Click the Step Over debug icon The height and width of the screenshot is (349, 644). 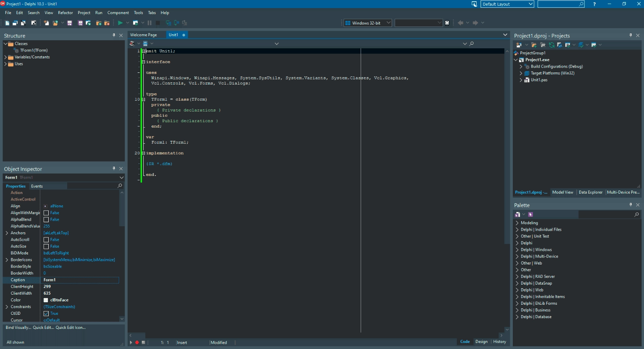176,23
